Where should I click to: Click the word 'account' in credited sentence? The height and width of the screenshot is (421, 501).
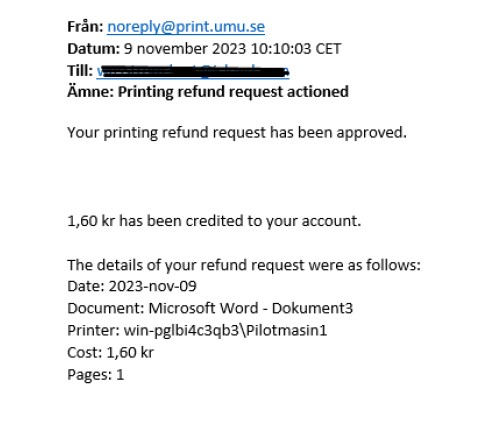[x=329, y=221]
